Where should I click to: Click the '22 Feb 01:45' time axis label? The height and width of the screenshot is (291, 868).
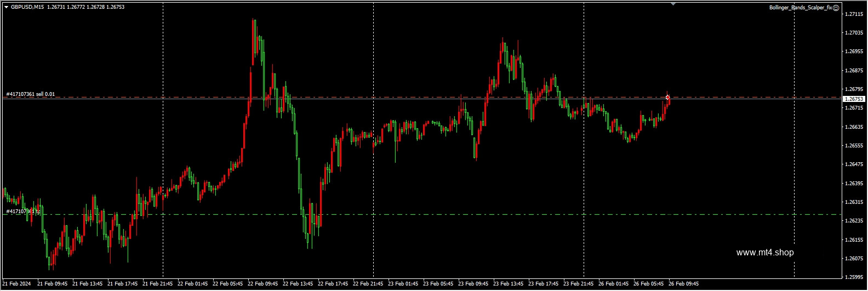(192, 284)
